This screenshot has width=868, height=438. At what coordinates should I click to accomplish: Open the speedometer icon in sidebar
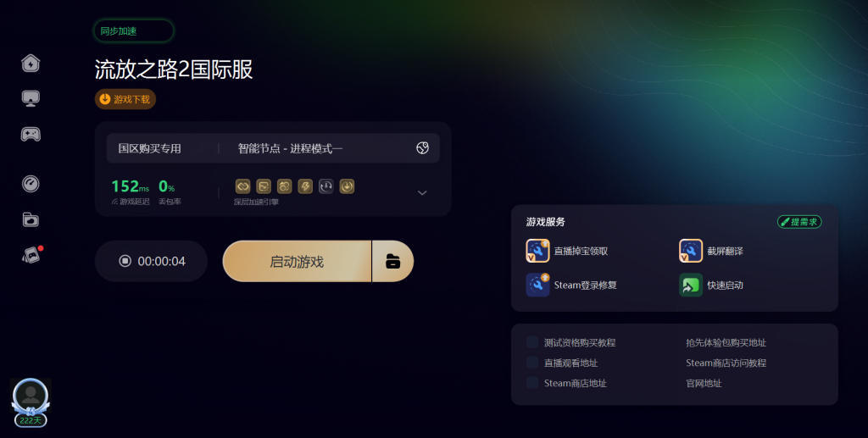(x=31, y=184)
